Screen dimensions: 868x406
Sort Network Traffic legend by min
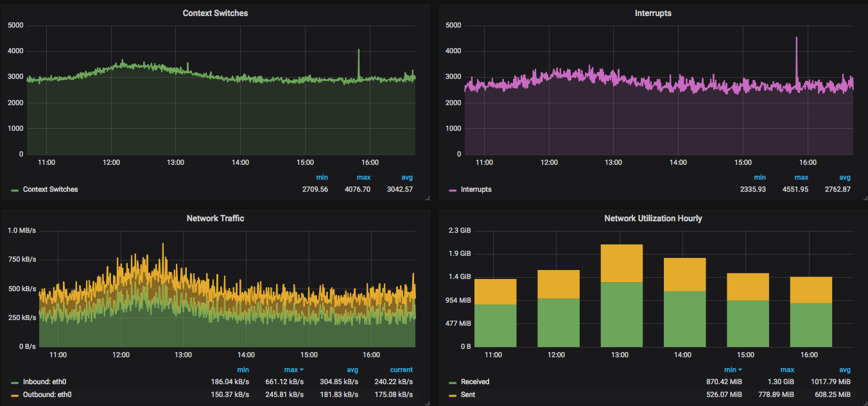243,369
